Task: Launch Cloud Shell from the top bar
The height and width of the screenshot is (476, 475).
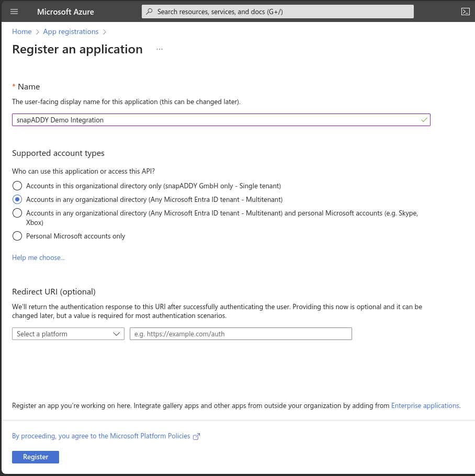Action: pyautogui.click(x=465, y=11)
